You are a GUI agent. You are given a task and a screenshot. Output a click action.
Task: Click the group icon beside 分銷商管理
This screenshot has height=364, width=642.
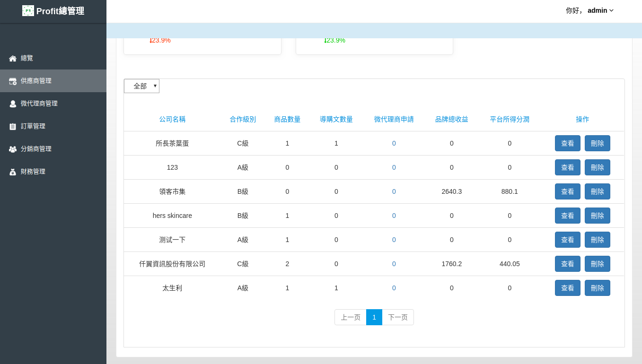click(13, 149)
